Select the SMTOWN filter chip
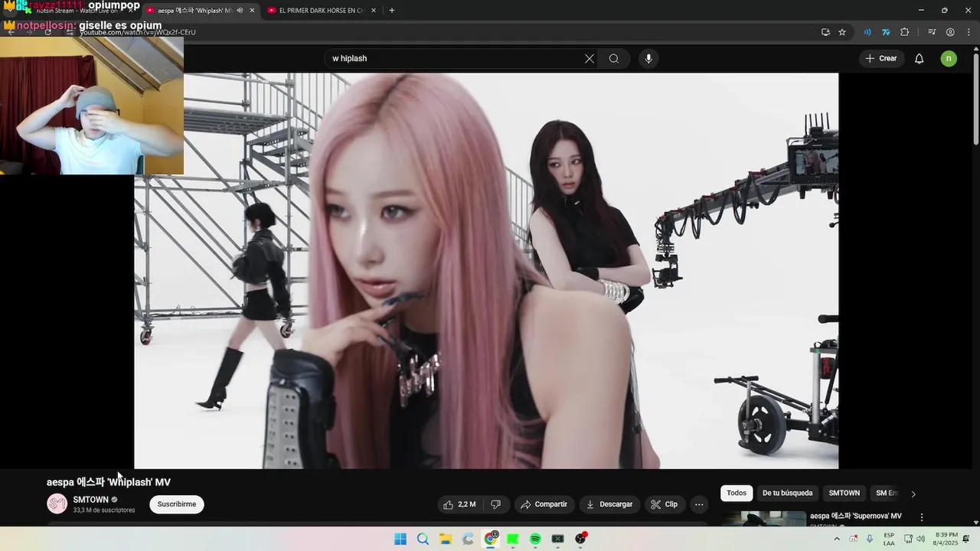Viewport: 980px width, 551px height. (844, 493)
